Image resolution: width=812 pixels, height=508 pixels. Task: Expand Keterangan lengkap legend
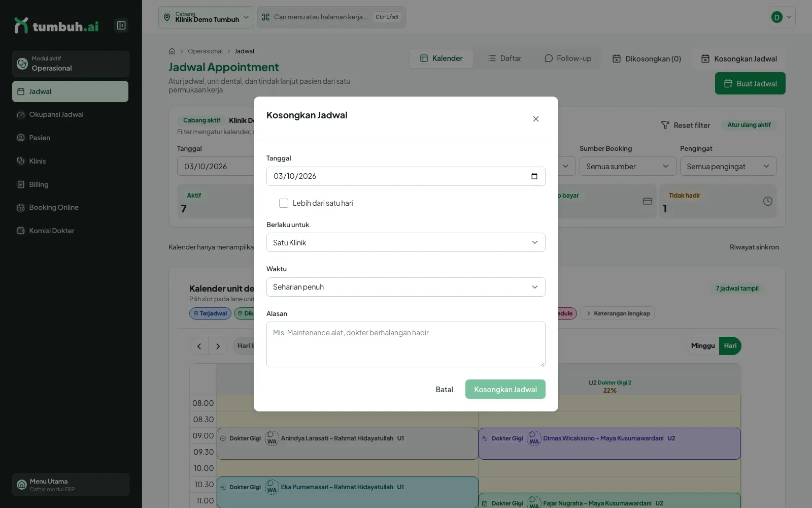tap(618, 313)
